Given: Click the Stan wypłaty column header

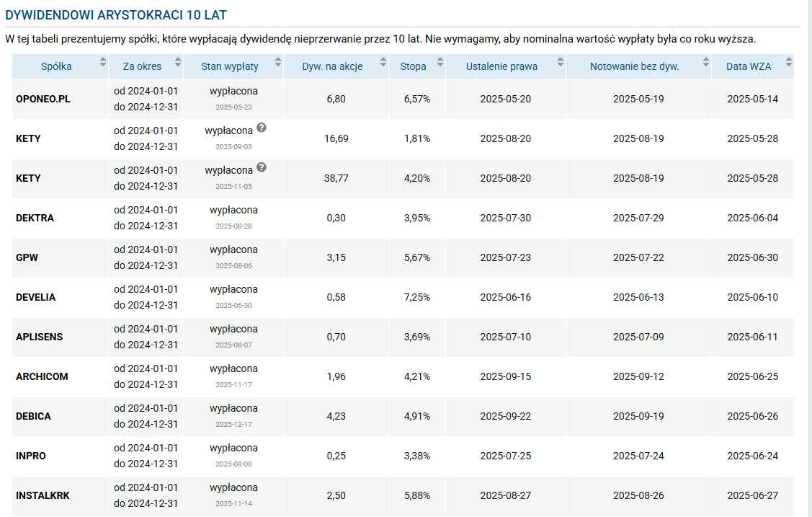Looking at the screenshot, I should point(229,66).
